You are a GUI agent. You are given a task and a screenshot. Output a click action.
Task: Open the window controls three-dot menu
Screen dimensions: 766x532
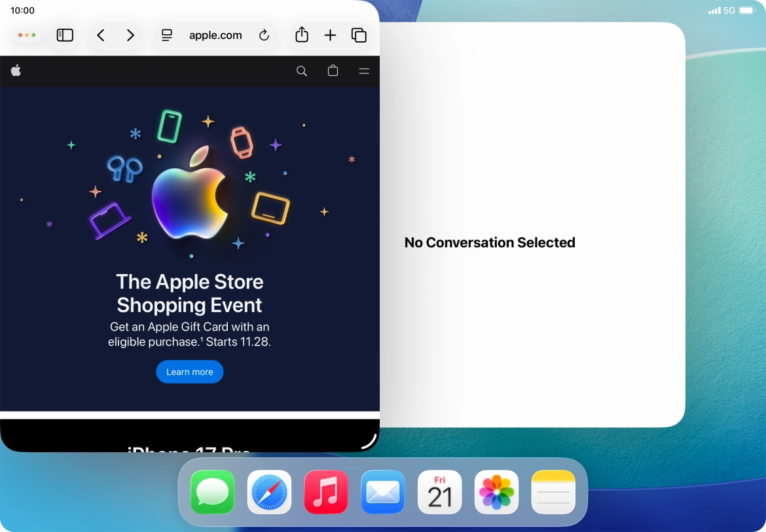(27, 35)
